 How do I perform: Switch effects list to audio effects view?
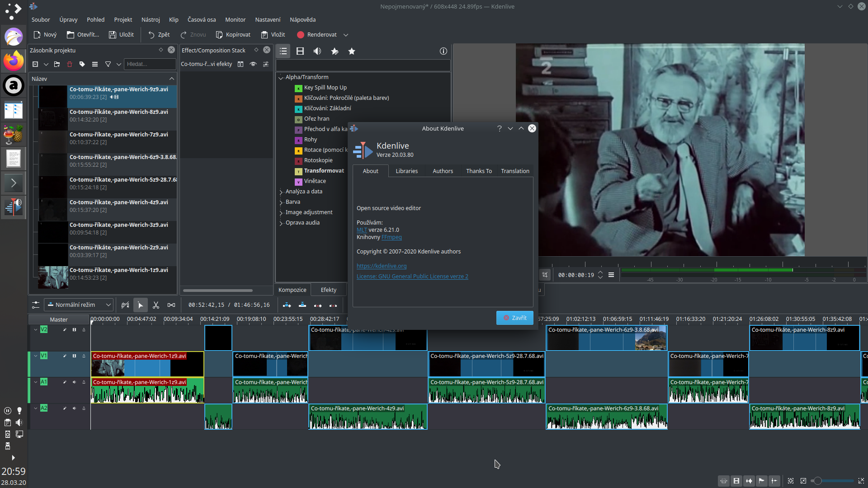317,51
